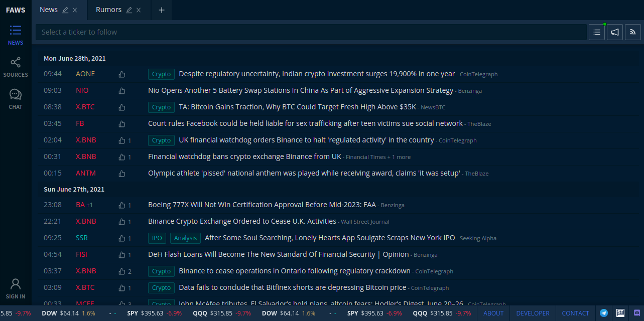The width and height of the screenshot is (644, 321).
Task: Like the BA Boeing 777X story
Action: click(x=121, y=205)
